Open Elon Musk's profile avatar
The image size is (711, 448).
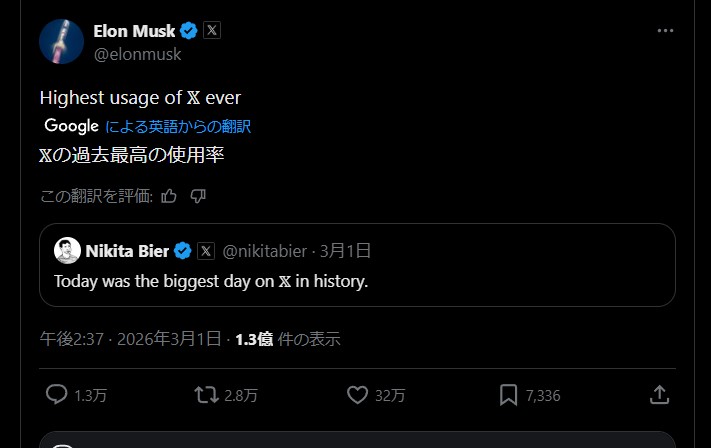point(61,41)
